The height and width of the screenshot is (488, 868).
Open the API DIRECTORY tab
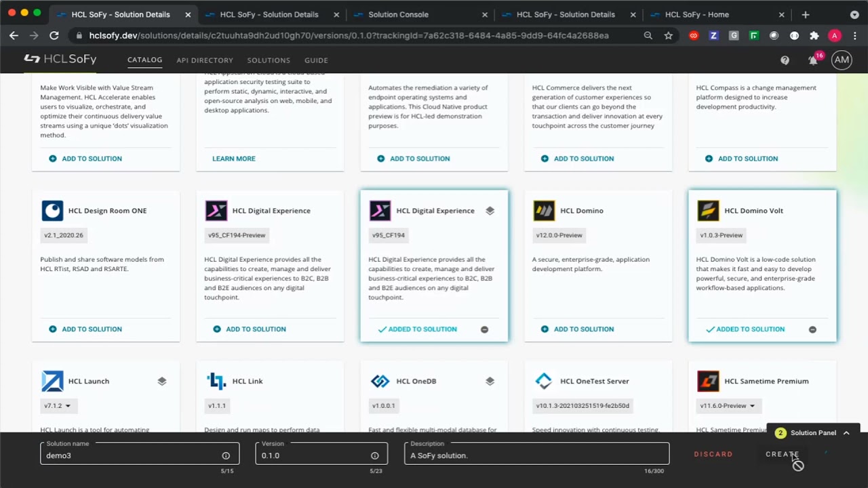(205, 60)
